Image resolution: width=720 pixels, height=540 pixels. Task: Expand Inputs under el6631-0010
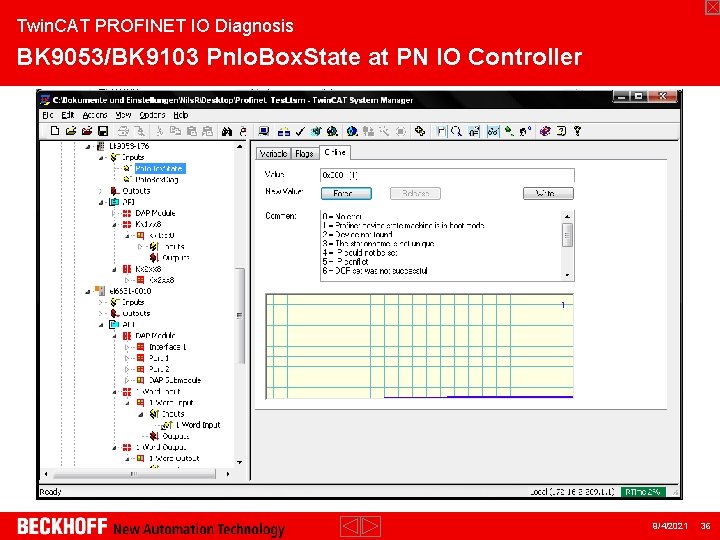(x=101, y=302)
